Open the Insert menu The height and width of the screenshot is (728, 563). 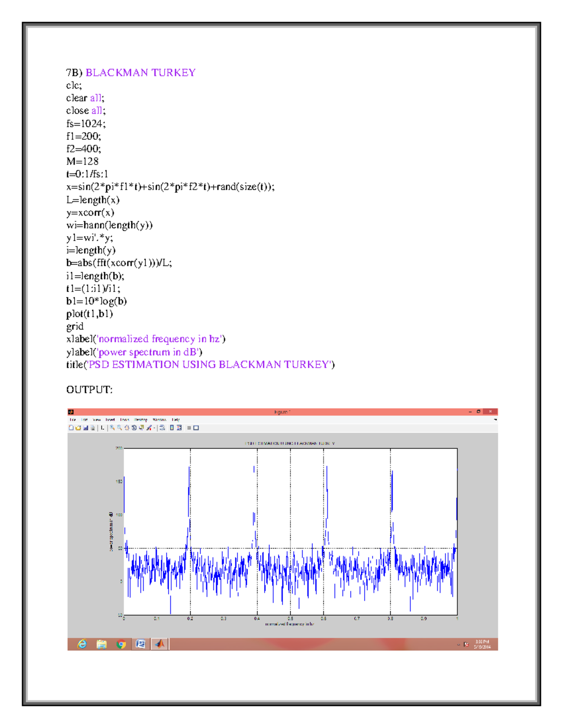110,420
